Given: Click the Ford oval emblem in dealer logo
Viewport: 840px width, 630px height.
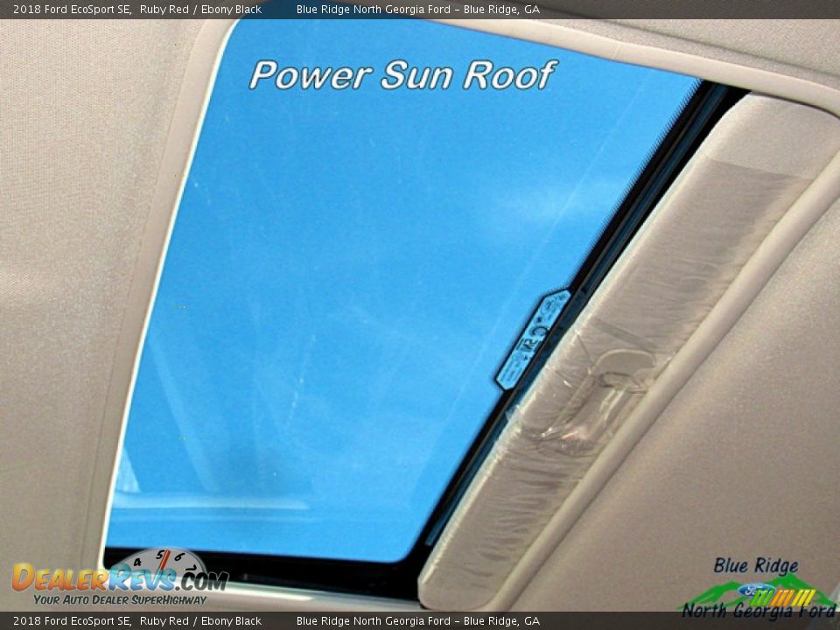Looking at the screenshot, I should 756,590.
